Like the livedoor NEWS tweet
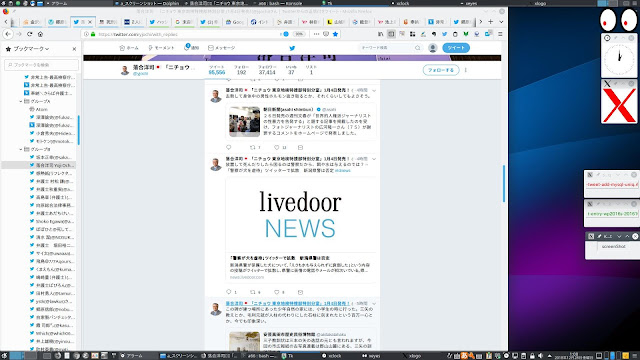Image resolution: width=640 pixels, height=360 pixels. (x=277, y=292)
